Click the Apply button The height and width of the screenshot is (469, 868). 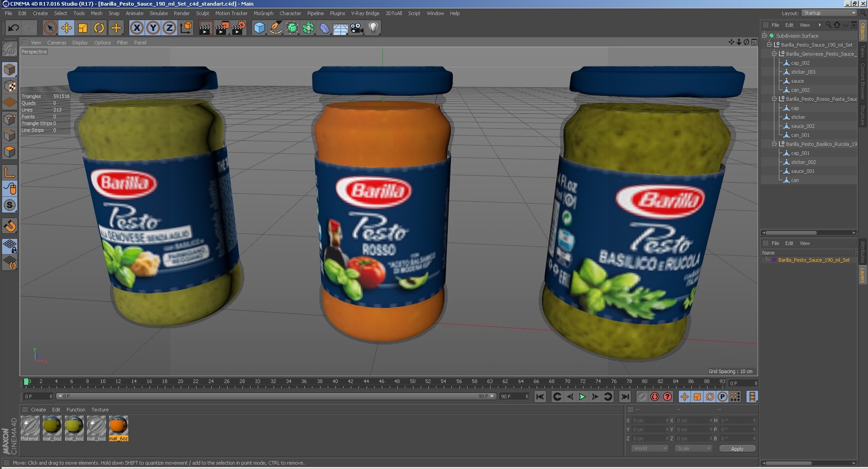tap(737, 449)
